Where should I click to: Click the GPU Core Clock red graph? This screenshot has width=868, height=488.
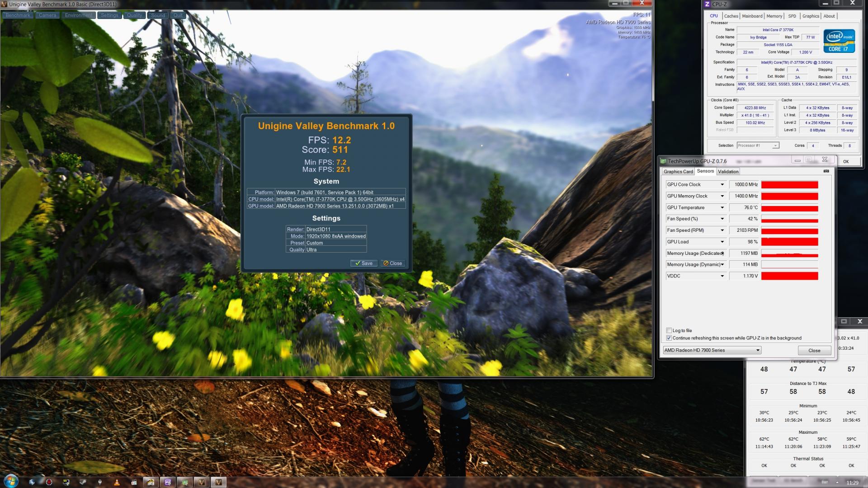(790, 184)
